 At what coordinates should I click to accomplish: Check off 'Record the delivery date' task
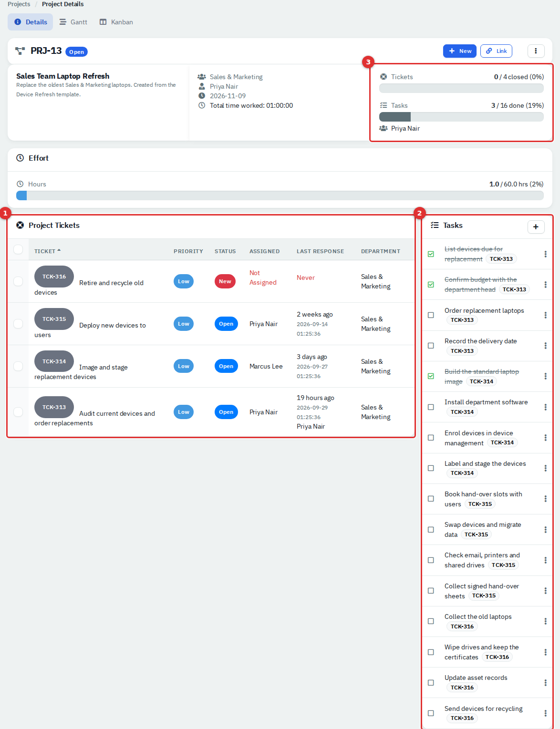(x=431, y=346)
